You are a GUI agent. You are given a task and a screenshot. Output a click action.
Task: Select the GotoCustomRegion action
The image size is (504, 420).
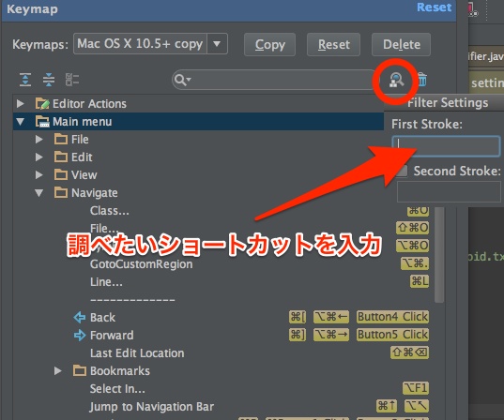coord(142,264)
